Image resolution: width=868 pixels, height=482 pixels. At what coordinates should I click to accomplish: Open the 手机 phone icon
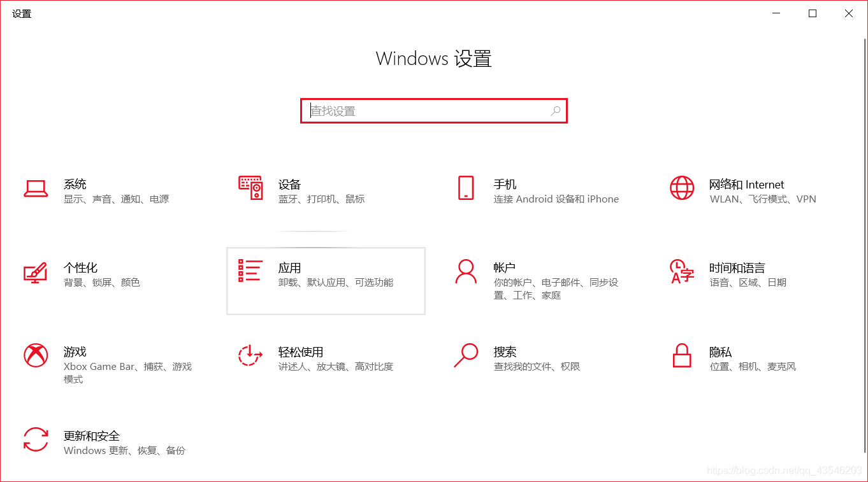[466, 188]
